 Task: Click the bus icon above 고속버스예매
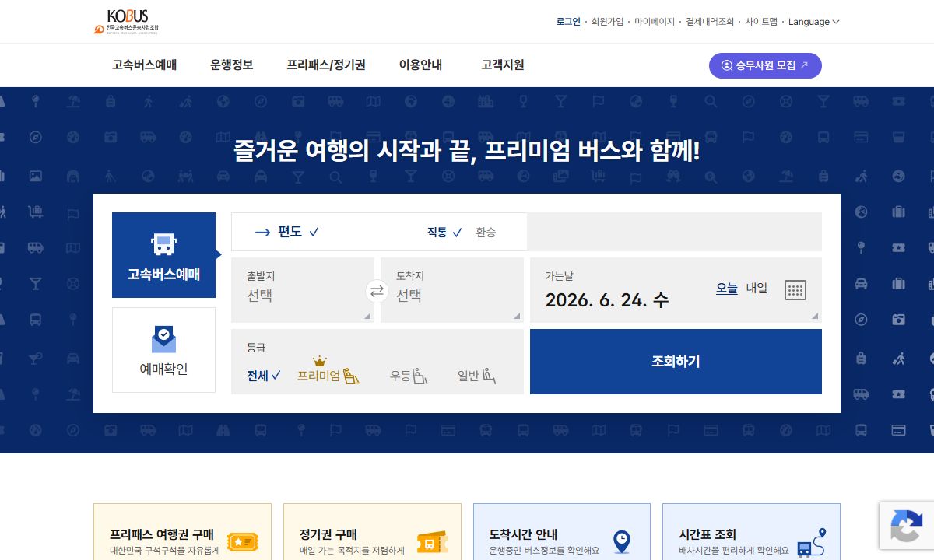[x=163, y=244]
